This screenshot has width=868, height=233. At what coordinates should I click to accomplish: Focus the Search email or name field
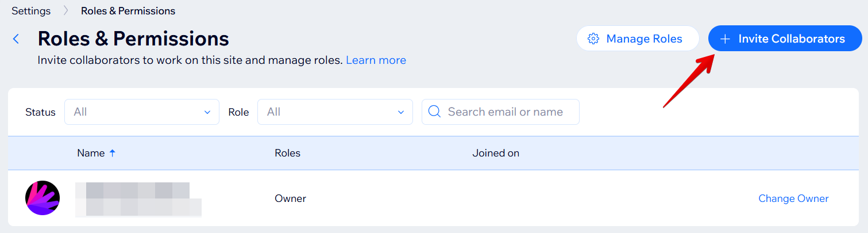click(506, 112)
